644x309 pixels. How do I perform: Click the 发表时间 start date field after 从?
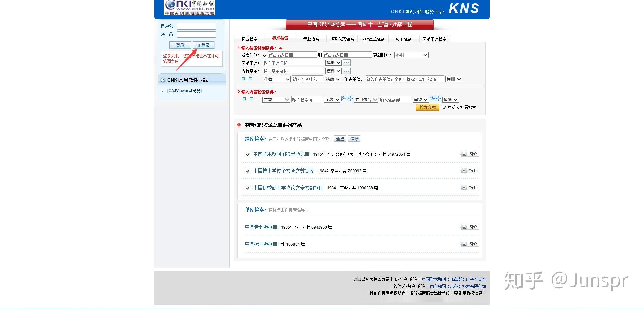292,55
